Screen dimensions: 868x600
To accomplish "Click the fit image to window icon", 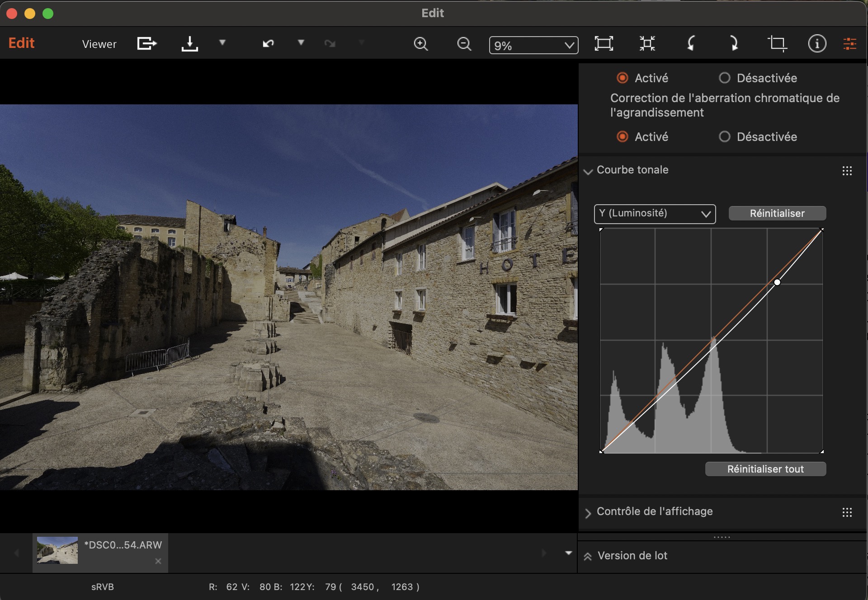I will pyautogui.click(x=604, y=44).
